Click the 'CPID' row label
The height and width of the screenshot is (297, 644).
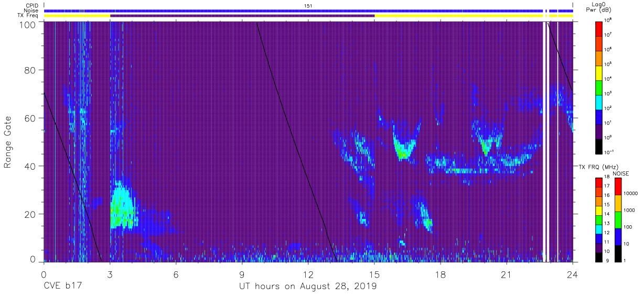point(32,6)
